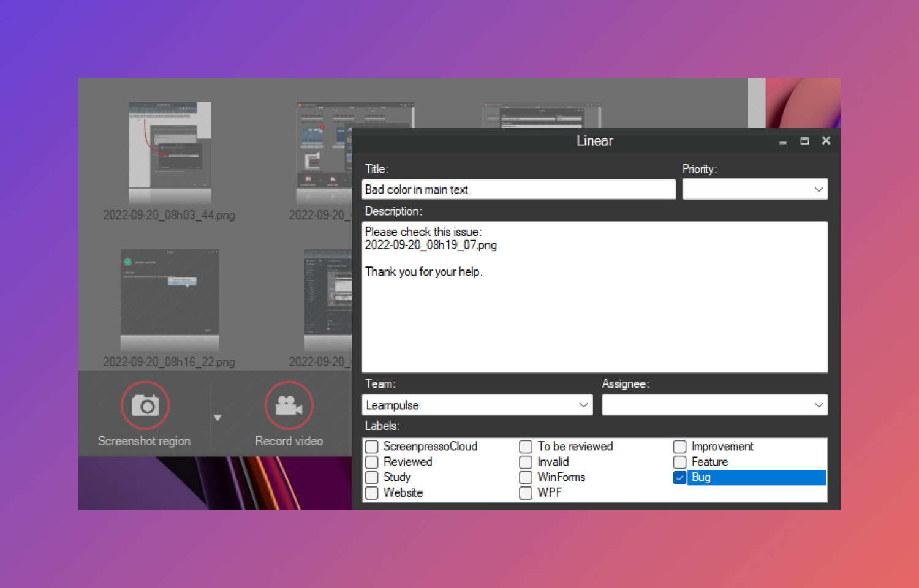Toggle the Invalid label checkbox
This screenshot has height=588, width=919.
click(526, 462)
